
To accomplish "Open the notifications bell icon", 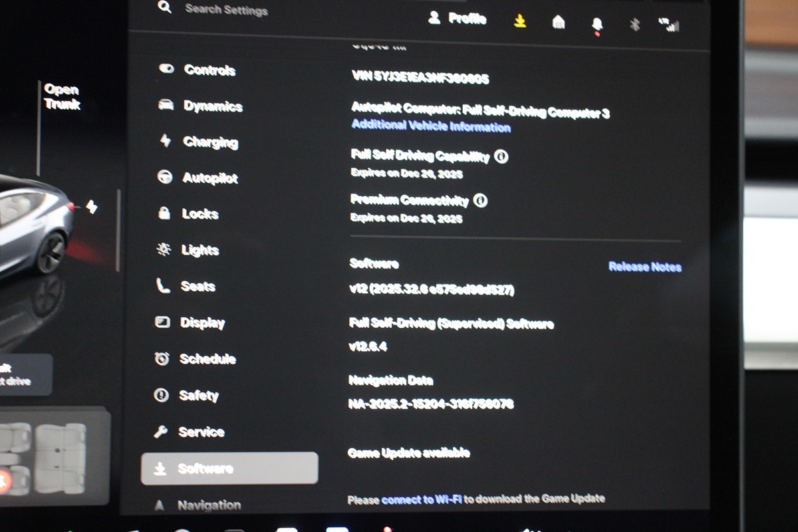I will (x=597, y=25).
